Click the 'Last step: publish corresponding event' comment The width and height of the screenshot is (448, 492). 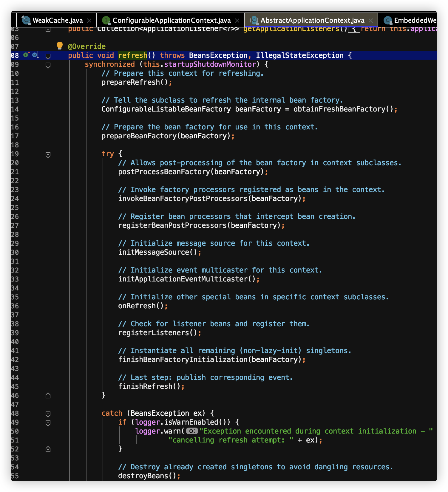pos(206,377)
